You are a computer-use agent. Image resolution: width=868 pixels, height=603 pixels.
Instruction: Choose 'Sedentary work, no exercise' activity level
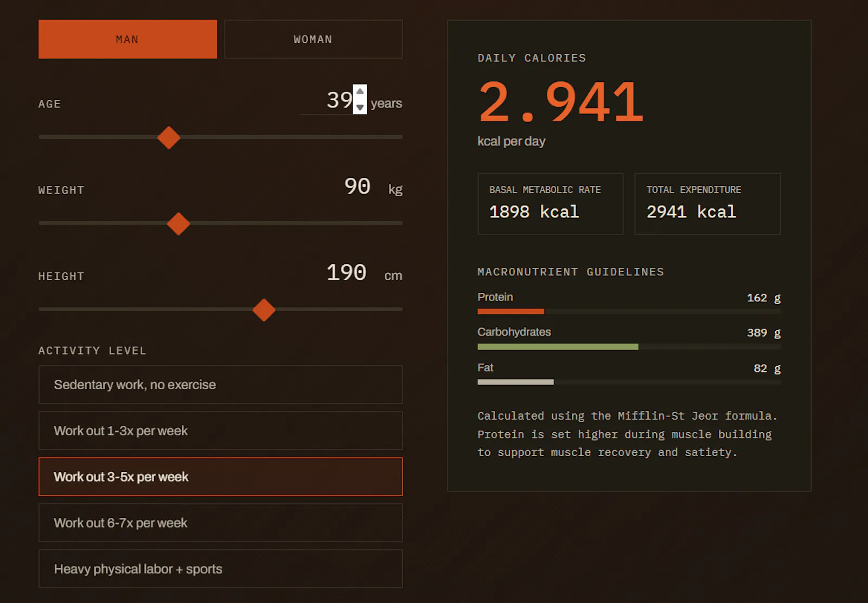point(221,384)
